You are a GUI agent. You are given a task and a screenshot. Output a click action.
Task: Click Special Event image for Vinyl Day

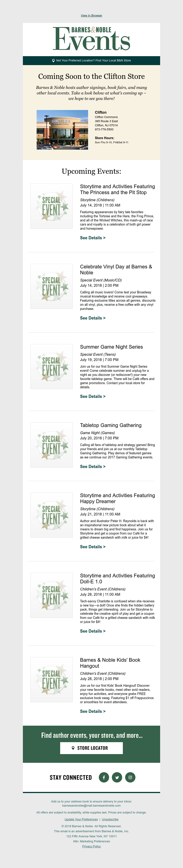point(51,287)
